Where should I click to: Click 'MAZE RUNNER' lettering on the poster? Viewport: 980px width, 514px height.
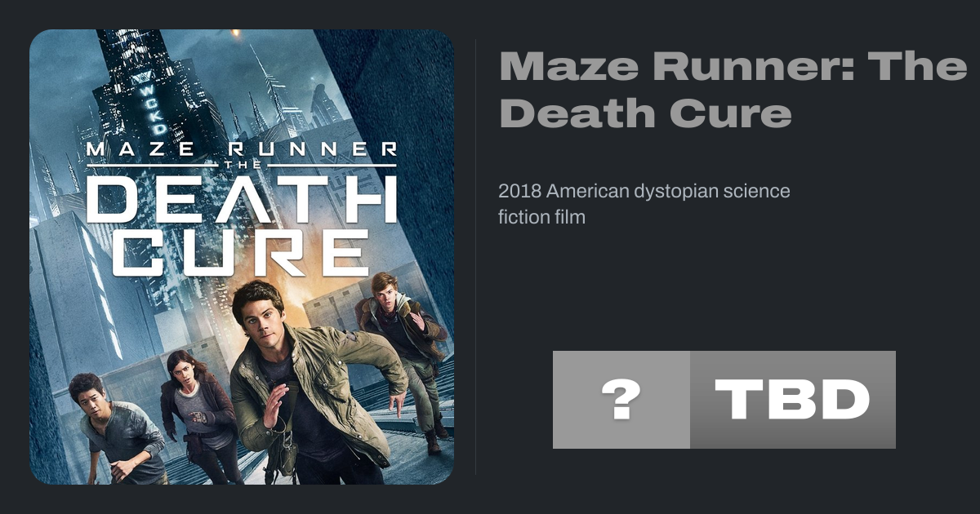click(x=242, y=150)
